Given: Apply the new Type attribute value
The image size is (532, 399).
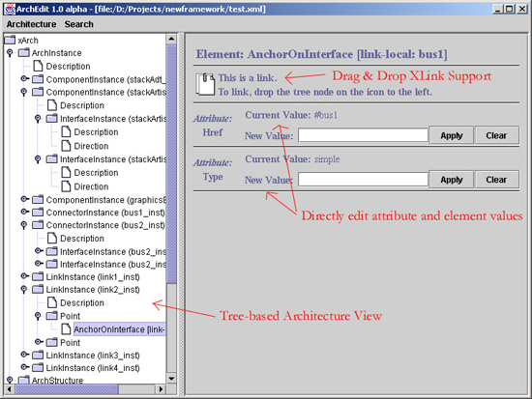Looking at the screenshot, I should tap(452, 180).
